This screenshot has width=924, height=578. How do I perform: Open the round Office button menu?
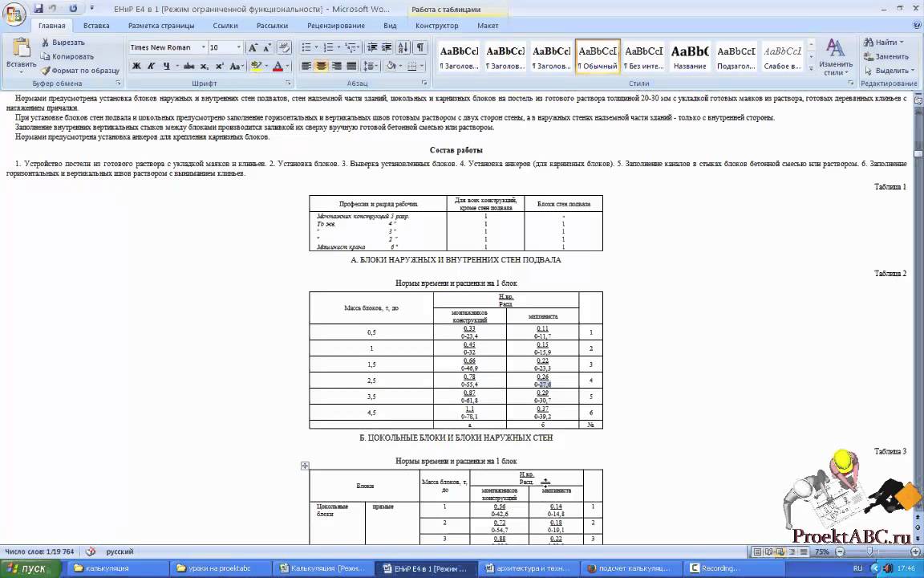point(14,14)
